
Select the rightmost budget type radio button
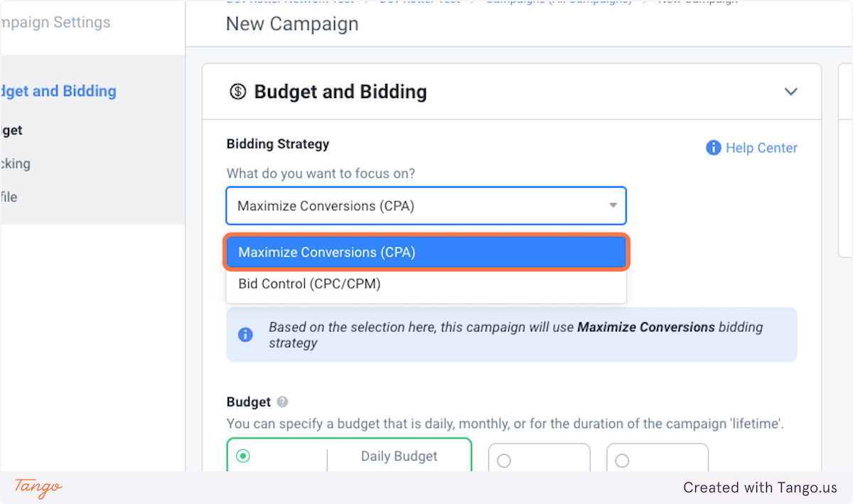[x=622, y=461]
